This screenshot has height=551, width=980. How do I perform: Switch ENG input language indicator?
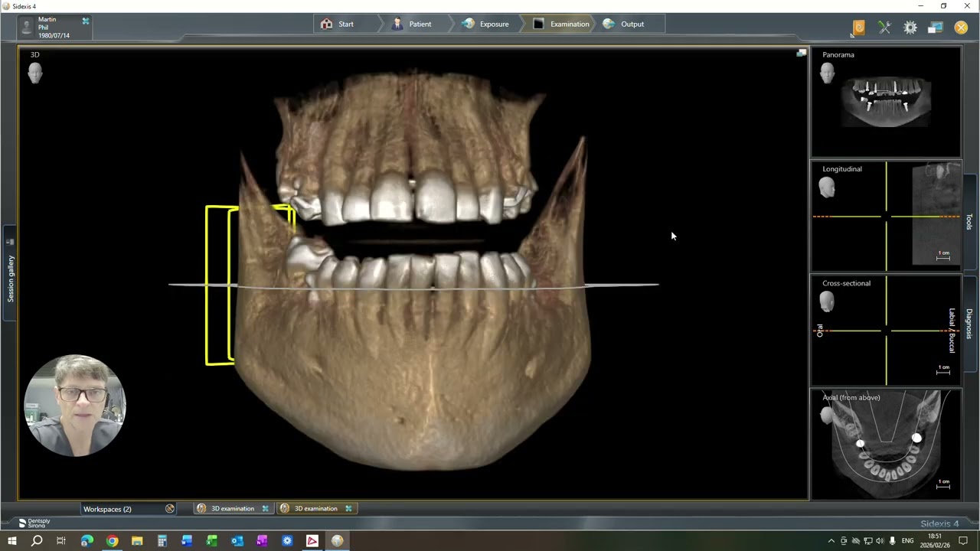[907, 541]
